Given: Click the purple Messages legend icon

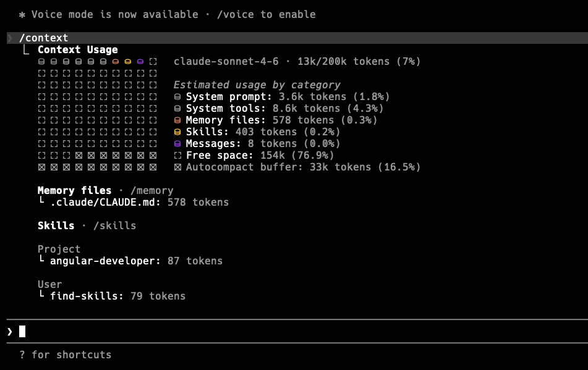Looking at the screenshot, I should click(177, 144).
